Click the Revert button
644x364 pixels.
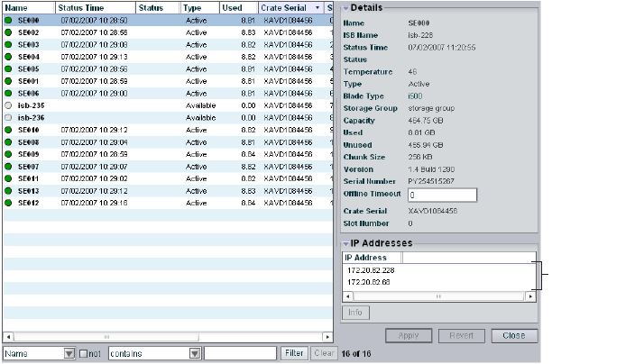tap(462, 336)
